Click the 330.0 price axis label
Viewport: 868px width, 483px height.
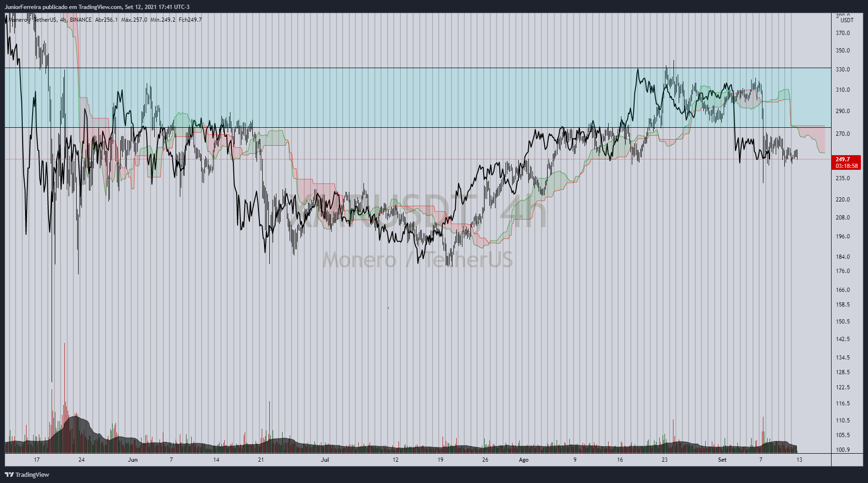pos(842,70)
